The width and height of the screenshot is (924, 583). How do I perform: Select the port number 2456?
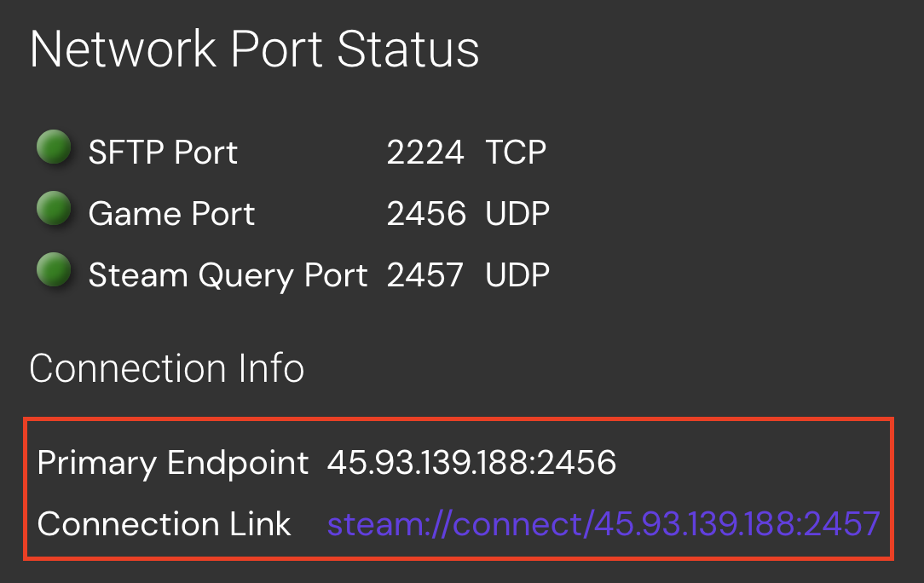click(426, 213)
